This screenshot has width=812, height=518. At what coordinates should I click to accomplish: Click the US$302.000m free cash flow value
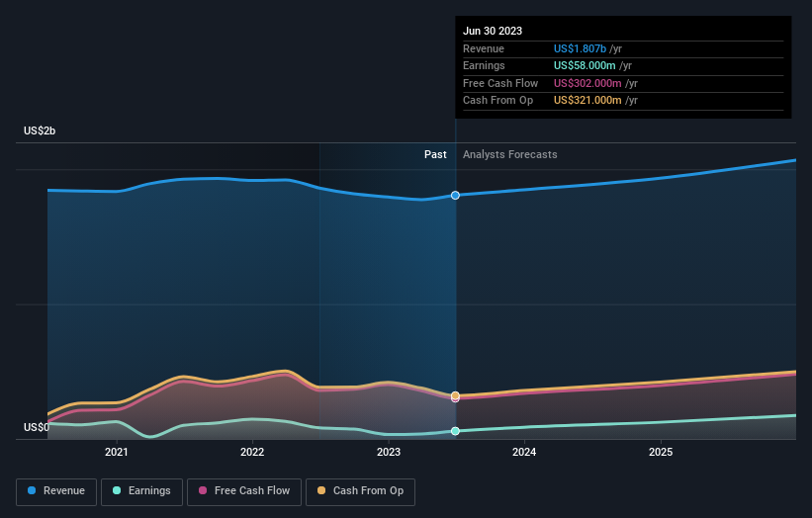pos(587,83)
